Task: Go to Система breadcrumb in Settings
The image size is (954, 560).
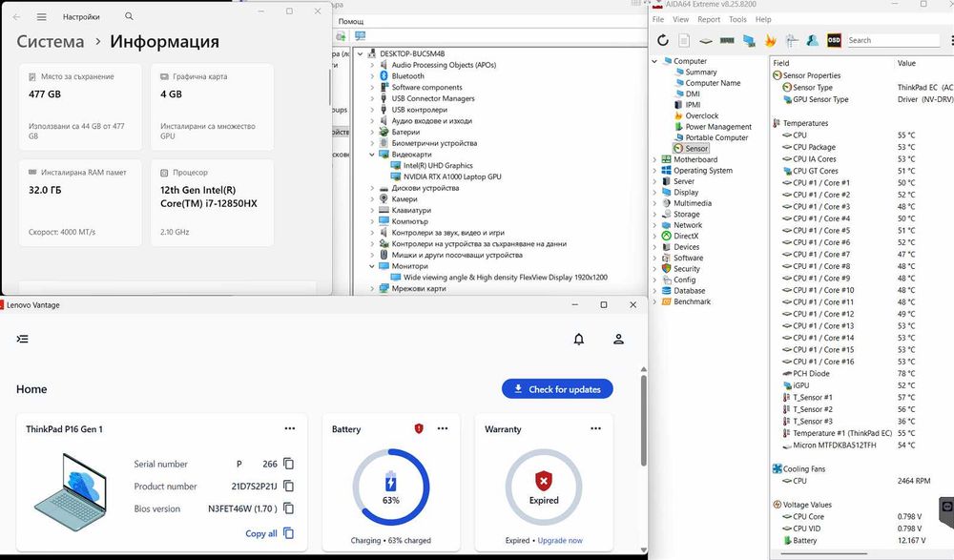Action: pos(51,41)
